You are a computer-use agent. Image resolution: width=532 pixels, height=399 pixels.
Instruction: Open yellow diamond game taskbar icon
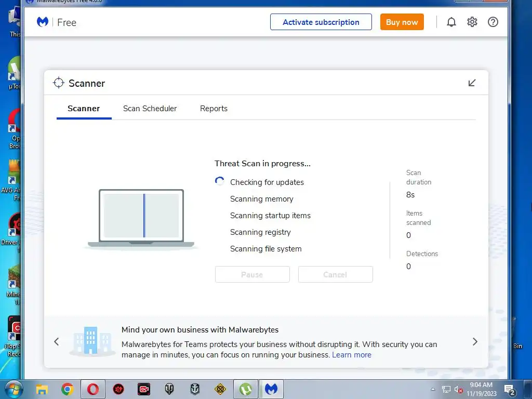tap(220, 389)
